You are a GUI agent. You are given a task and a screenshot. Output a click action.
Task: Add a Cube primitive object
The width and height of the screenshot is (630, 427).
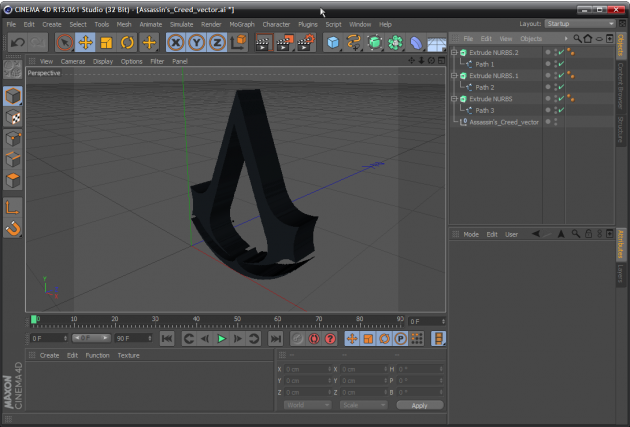click(x=333, y=42)
